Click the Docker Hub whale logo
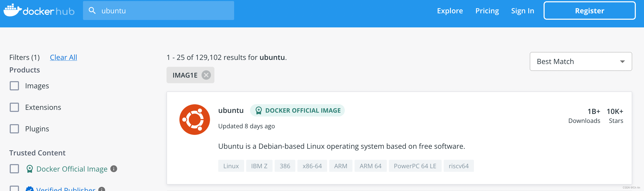The width and height of the screenshot is (644, 191). 13,10
